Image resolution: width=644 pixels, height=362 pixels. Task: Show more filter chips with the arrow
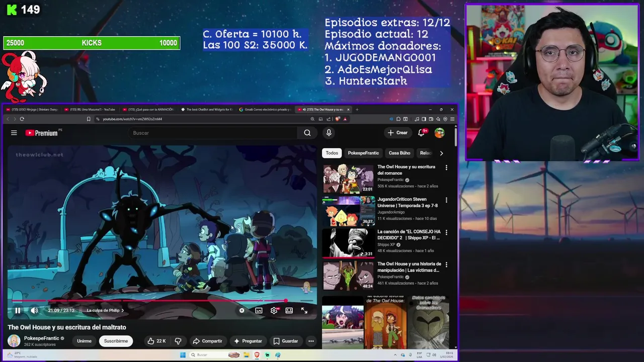pyautogui.click(x=441, y=153)
